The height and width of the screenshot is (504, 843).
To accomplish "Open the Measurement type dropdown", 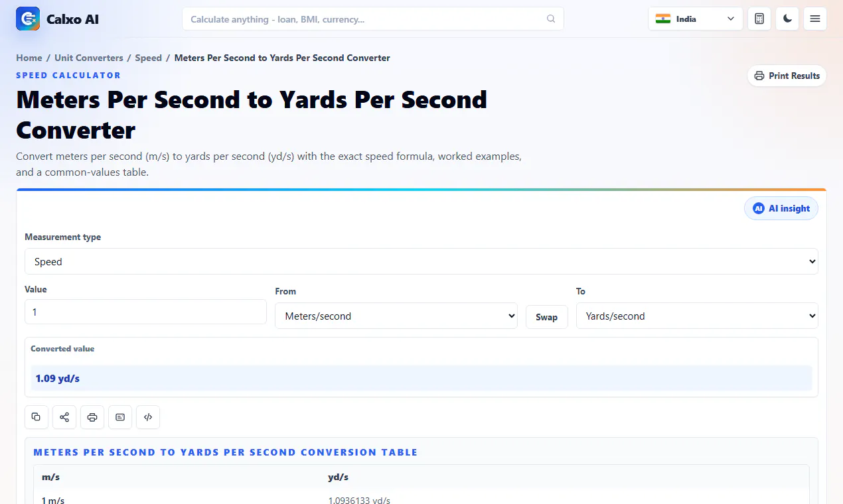I will [421, 261].
